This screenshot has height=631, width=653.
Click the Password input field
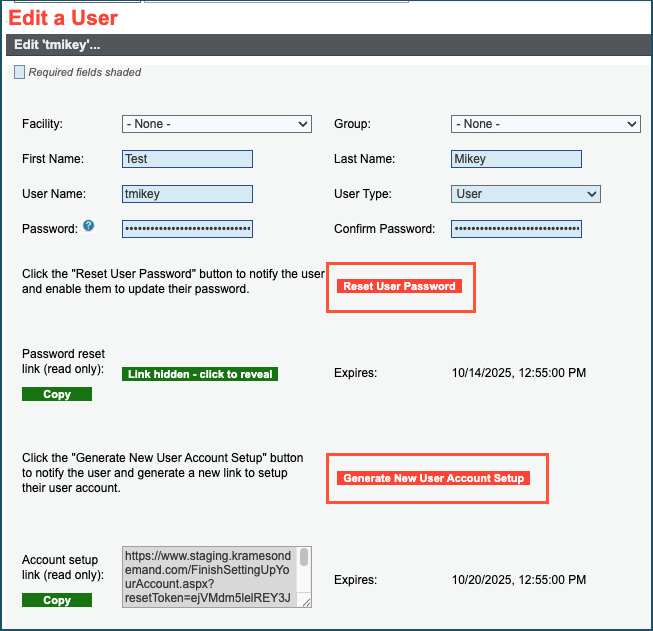(187, 229)
